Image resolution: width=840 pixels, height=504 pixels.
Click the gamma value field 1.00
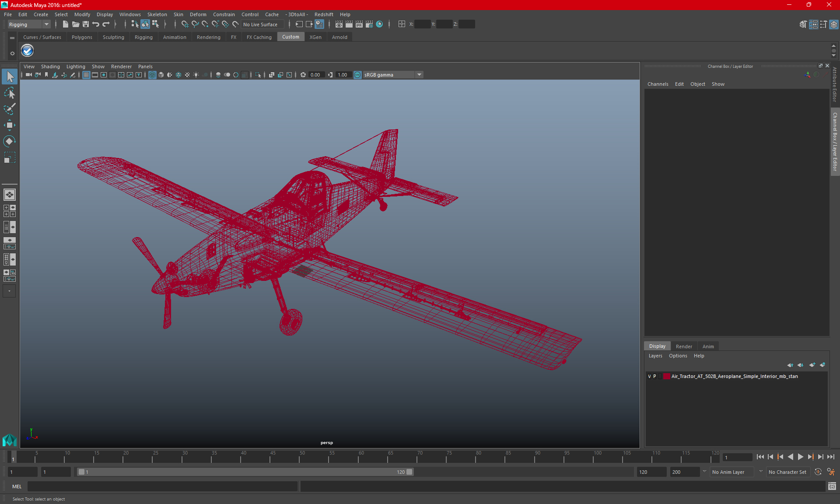(x=343, y=75)
